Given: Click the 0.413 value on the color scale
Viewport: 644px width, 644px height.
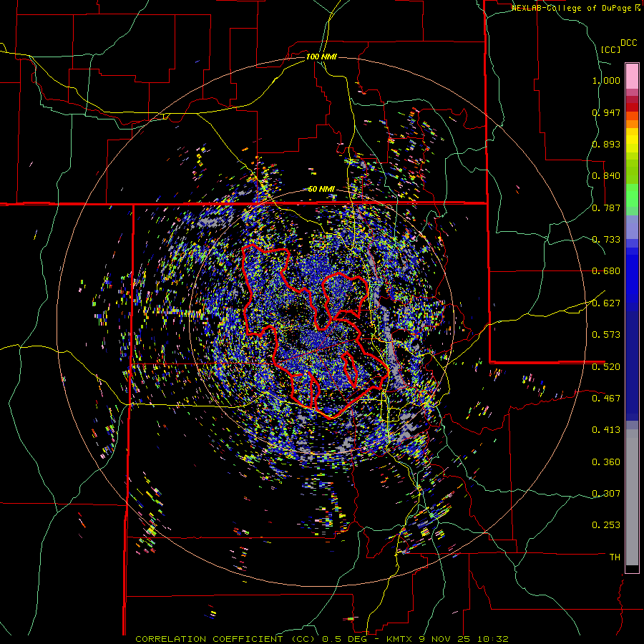Looking at the screenshot, I should 606,430.
